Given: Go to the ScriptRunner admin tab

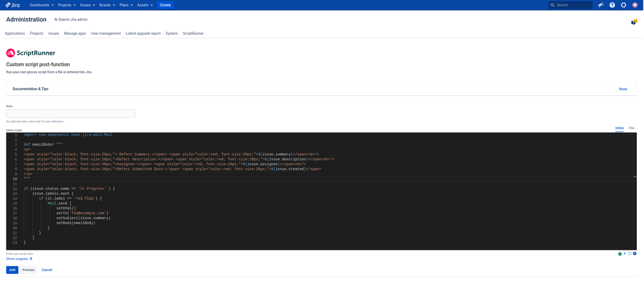Looking at the screenshot, I should pos(193,33).
